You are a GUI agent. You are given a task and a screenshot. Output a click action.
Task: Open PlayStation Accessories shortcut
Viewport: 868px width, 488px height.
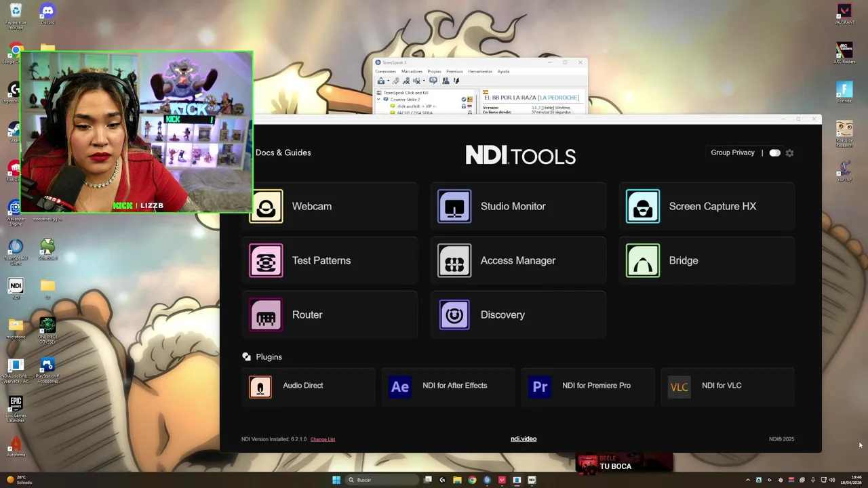[x=47, y=371]
